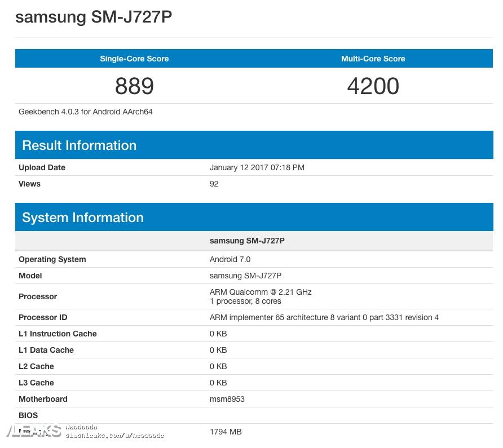Click the BIOS row label
503x448 pixels.
tap(28, 416)
